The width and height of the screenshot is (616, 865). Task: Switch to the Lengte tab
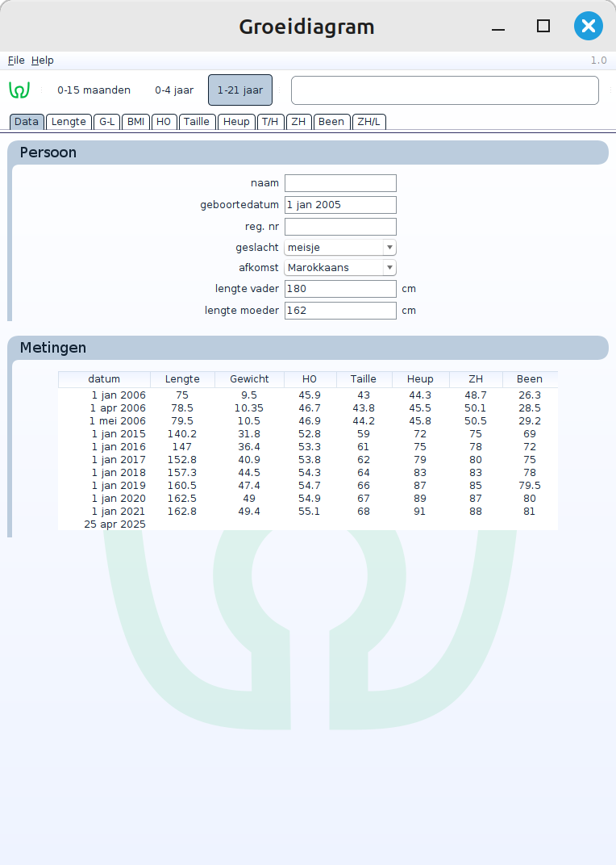pyautogui.click(x=69, y=121)
